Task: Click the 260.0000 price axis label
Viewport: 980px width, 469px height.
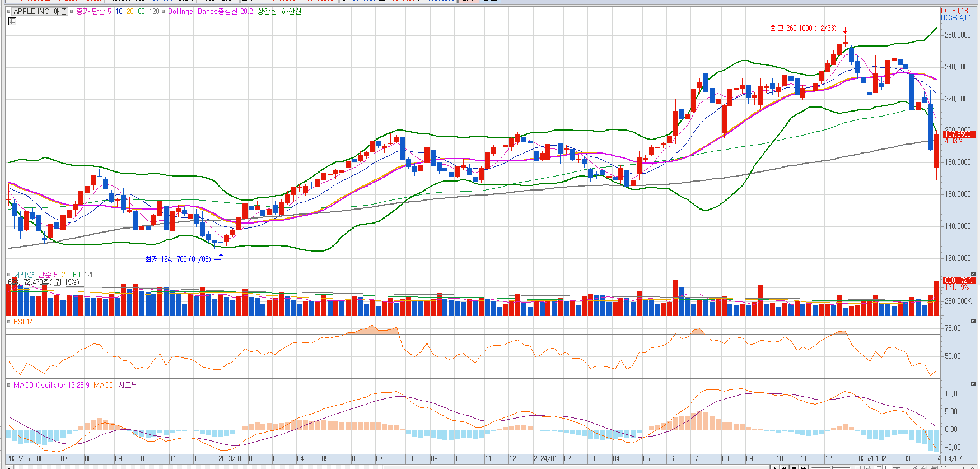Action: pyautogui.click(x=958, y=35)
